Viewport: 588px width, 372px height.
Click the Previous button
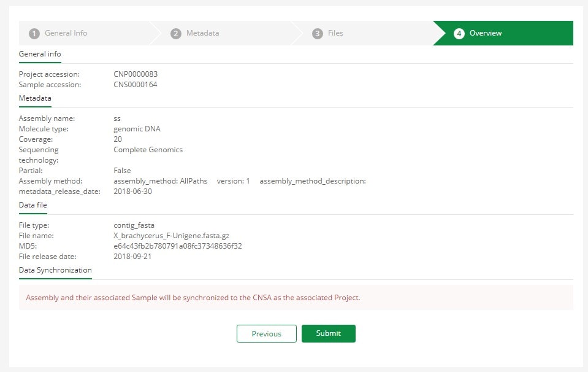pyautogui.click(x=267, y=333)
